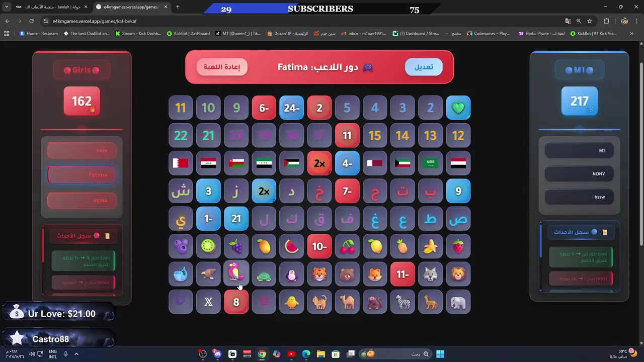Viewport: 644px width, 362px height.
Task: Select the red 6- tile
Action: click(x=264, y=108)
